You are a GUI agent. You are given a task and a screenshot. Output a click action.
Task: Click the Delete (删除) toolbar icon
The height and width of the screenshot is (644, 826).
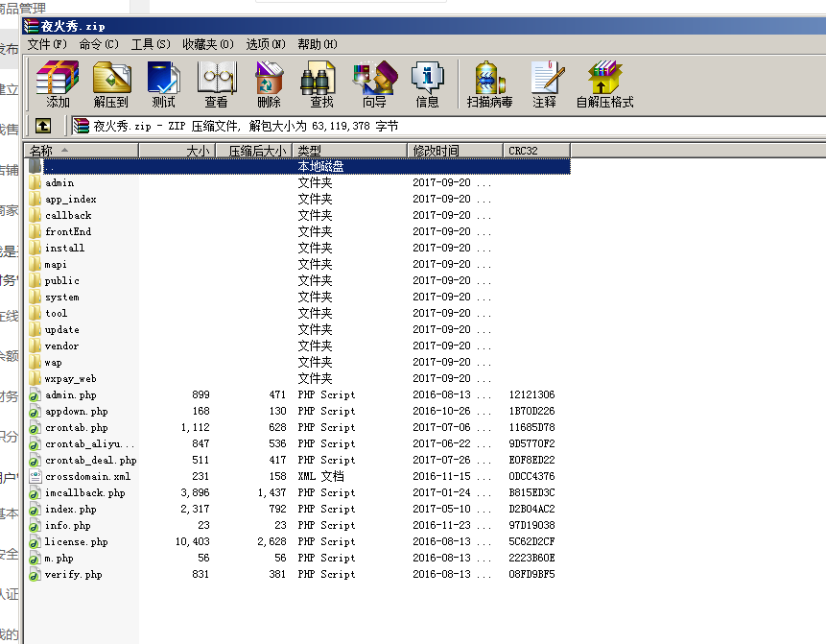coord(269,83)
